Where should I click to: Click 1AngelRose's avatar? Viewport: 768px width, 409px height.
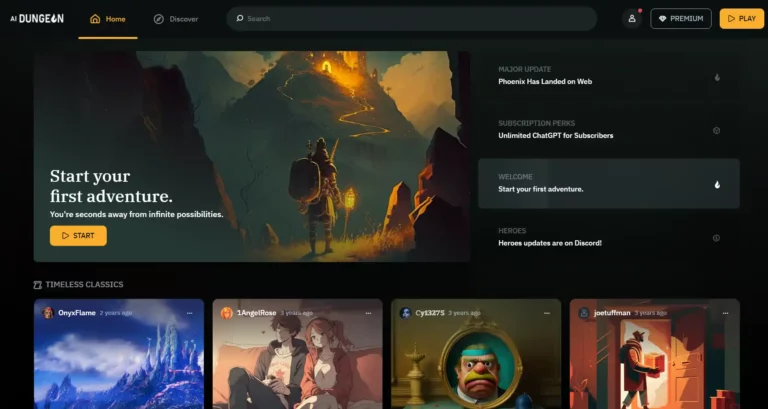point(227,313)
